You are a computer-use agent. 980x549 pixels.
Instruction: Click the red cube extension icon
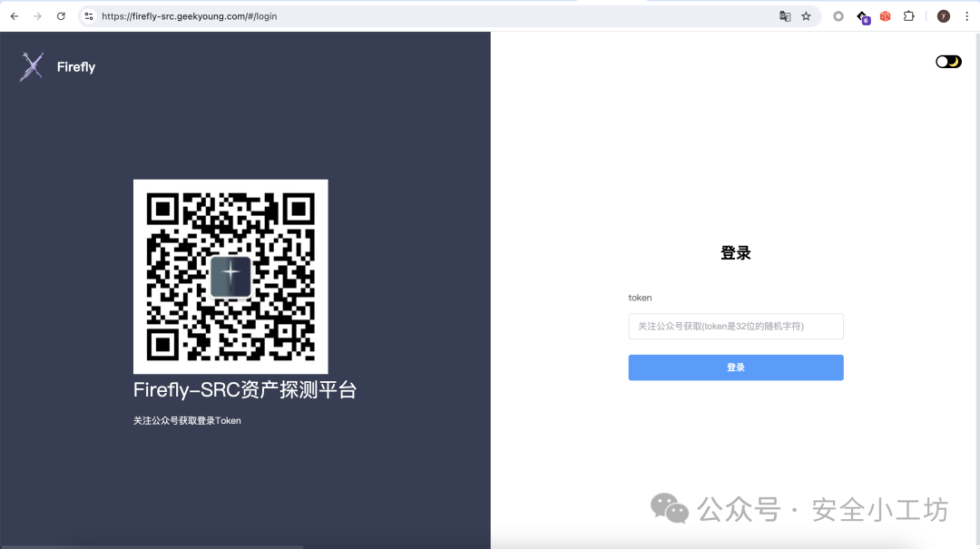click(x=885, y=16)
